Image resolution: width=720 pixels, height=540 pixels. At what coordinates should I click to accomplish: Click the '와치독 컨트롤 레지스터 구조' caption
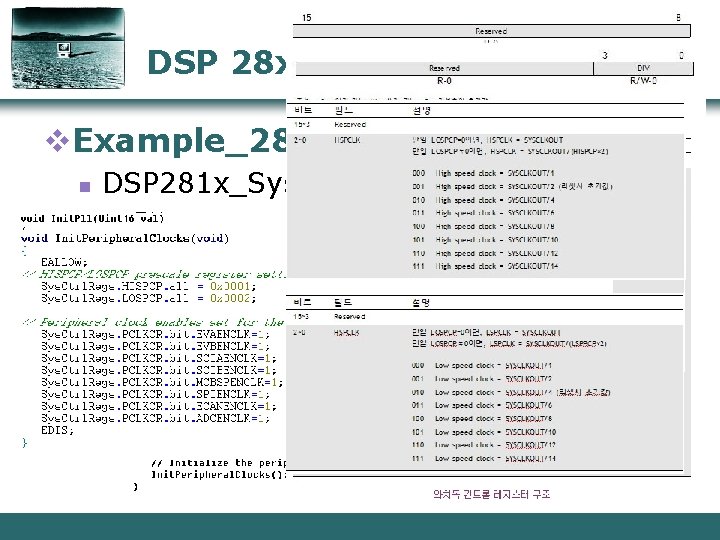pos(491,495)
